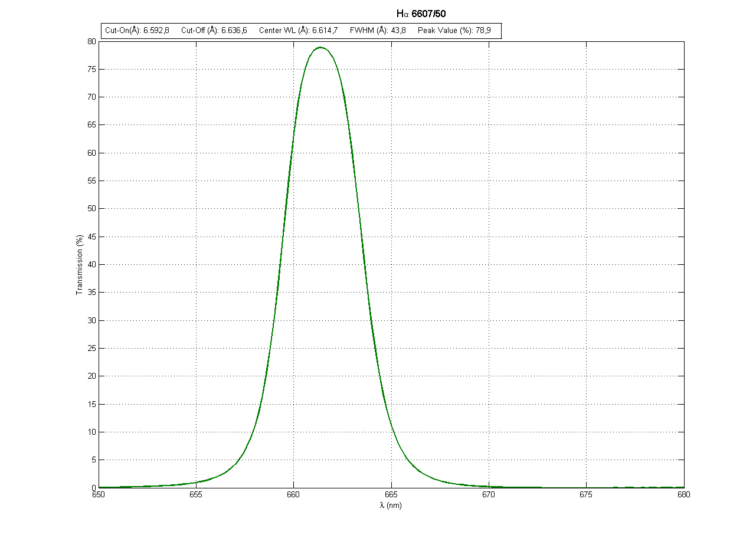Screen dimensions: 756x548
Task: Click y-axis tick label 20
Action: point(91,376)
